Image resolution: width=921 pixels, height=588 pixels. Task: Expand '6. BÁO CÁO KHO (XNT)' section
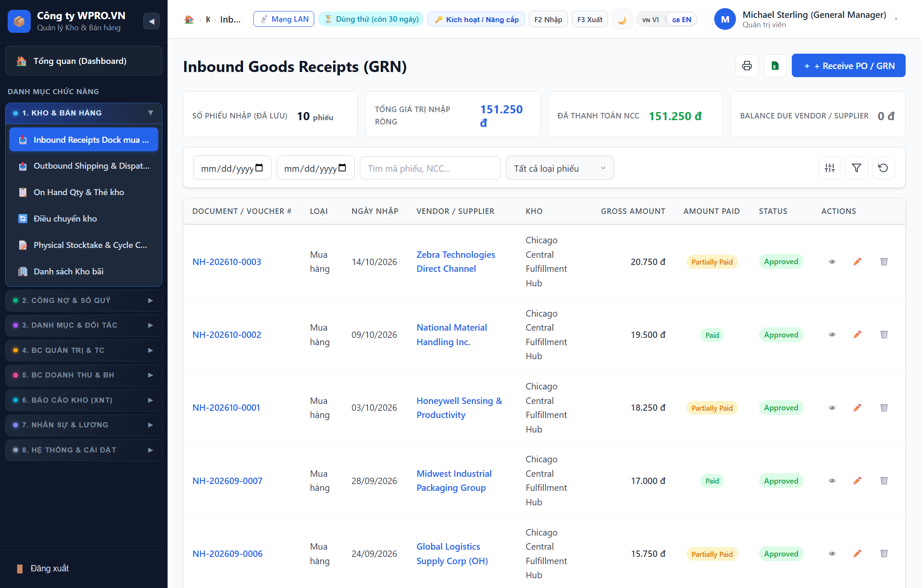(84, 400)
